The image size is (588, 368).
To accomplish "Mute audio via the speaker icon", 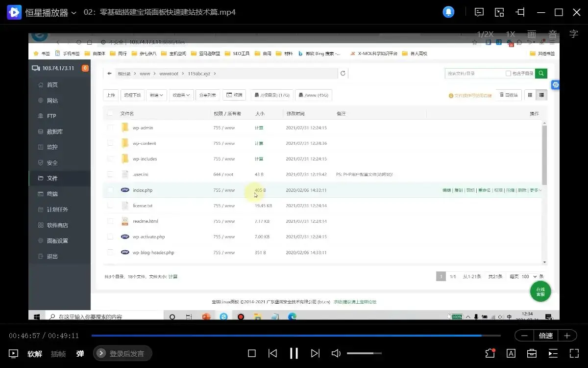I will [x=336, y=353].
